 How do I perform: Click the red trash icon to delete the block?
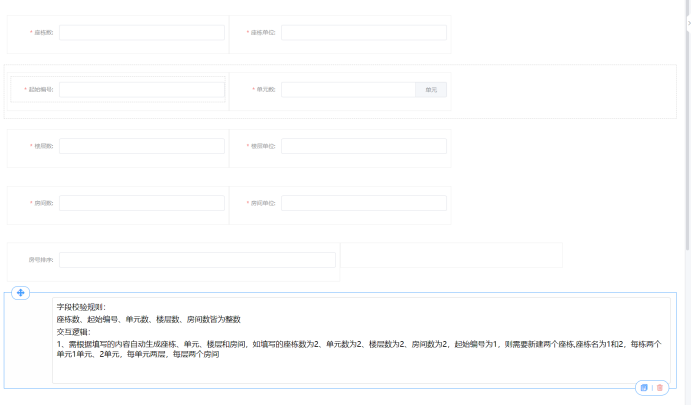[660, 387]
